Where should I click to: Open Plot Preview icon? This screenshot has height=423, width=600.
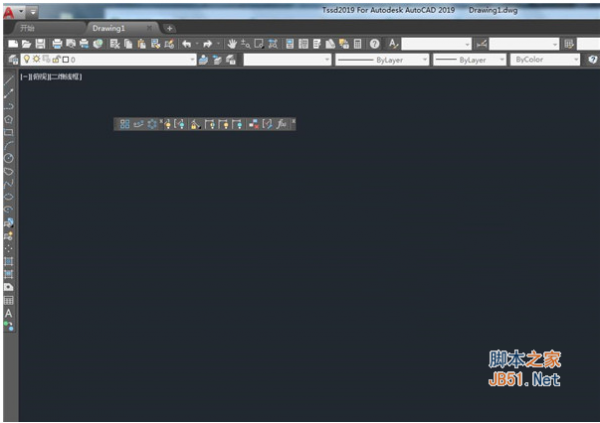click(71, 44)
